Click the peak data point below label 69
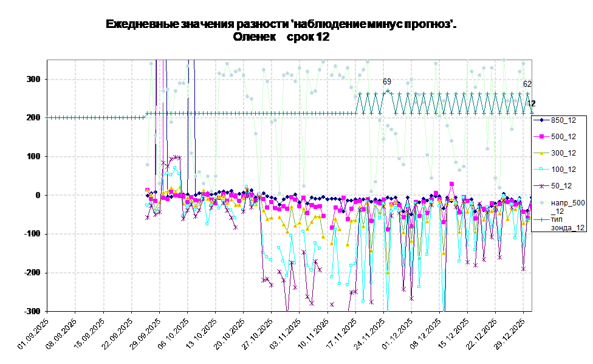 pos(388,92)
